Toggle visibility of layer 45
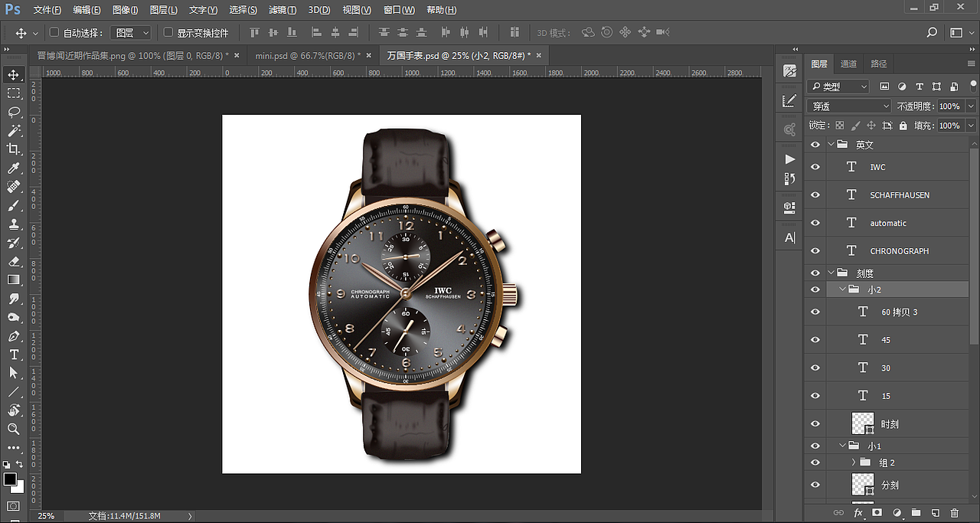 [815, 340]
